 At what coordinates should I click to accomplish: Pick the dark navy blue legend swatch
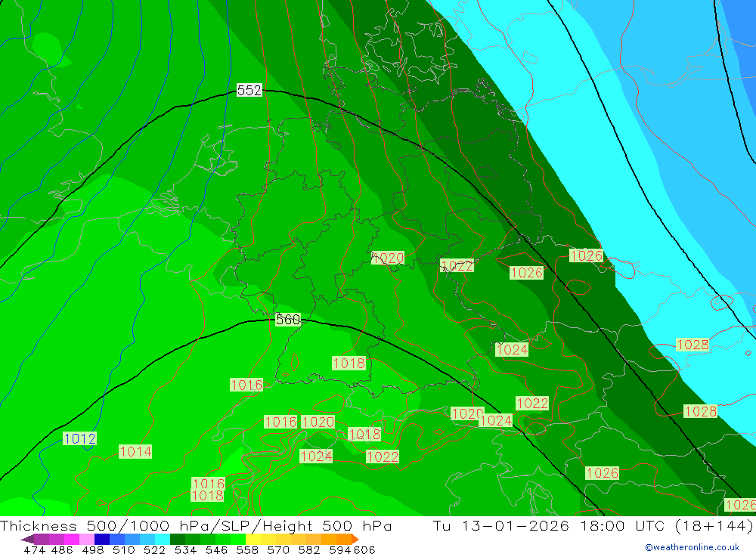point(102,539)
